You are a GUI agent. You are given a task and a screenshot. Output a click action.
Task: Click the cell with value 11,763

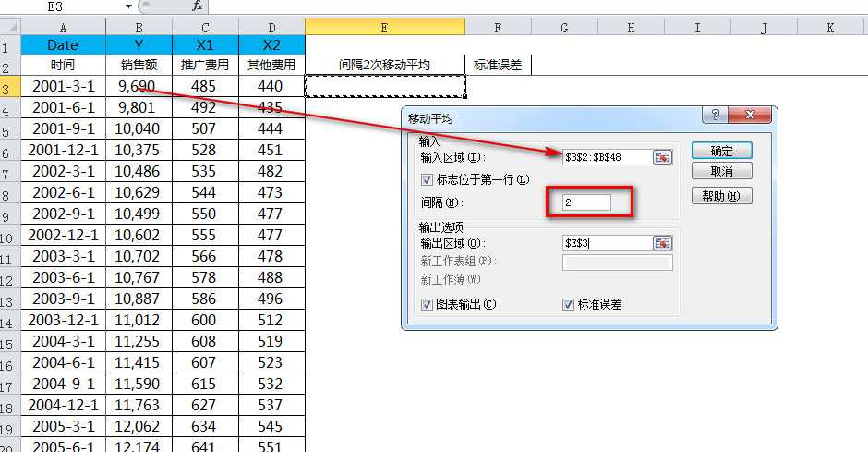[x=139, y=405]
